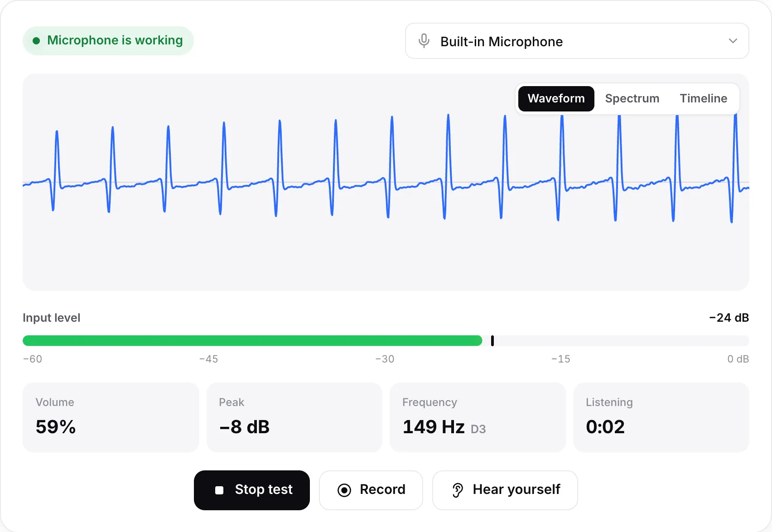The width and height of the screenshot is (772, 532).
Task: Click the Built-in Microphone device name
Action: pyautogui.click(x=502, y=42)
